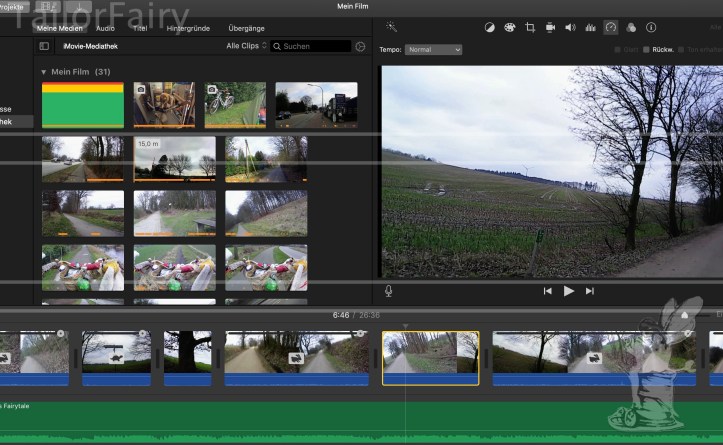Collapse the Mein Film disclosure triangle
The image size is (723, 445).
(44, 72)
